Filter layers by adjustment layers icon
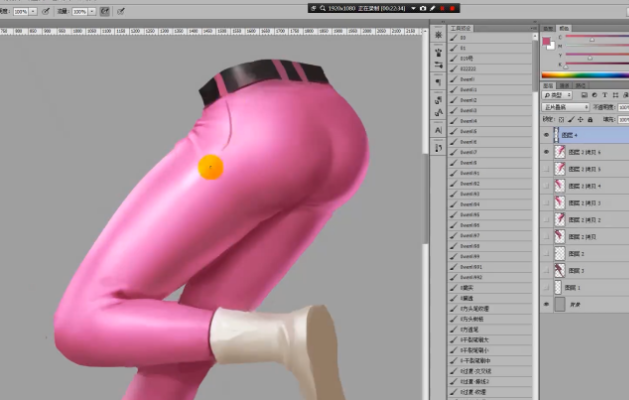This screenshot has height=400, width=629. coord(594,95)
